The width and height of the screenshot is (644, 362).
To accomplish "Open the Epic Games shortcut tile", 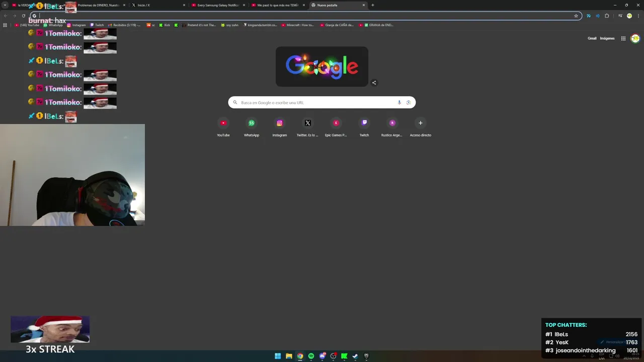I will click(x=336, y=127).
